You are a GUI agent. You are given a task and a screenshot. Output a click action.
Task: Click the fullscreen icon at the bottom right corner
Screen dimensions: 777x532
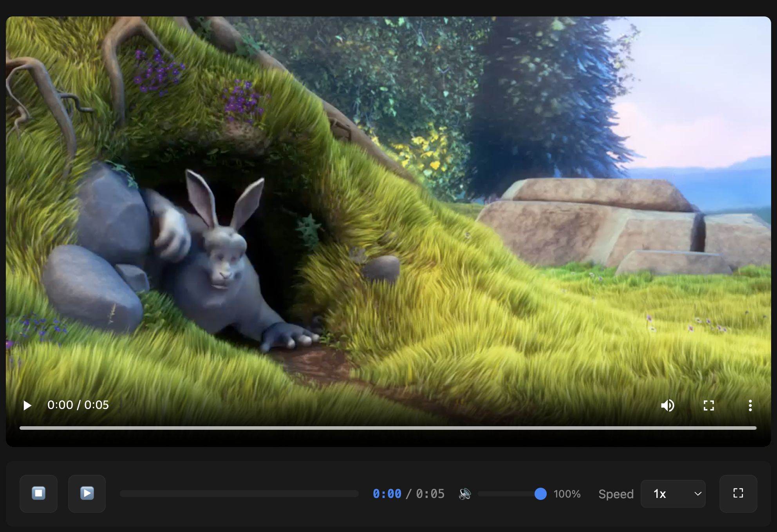[738, 494]
